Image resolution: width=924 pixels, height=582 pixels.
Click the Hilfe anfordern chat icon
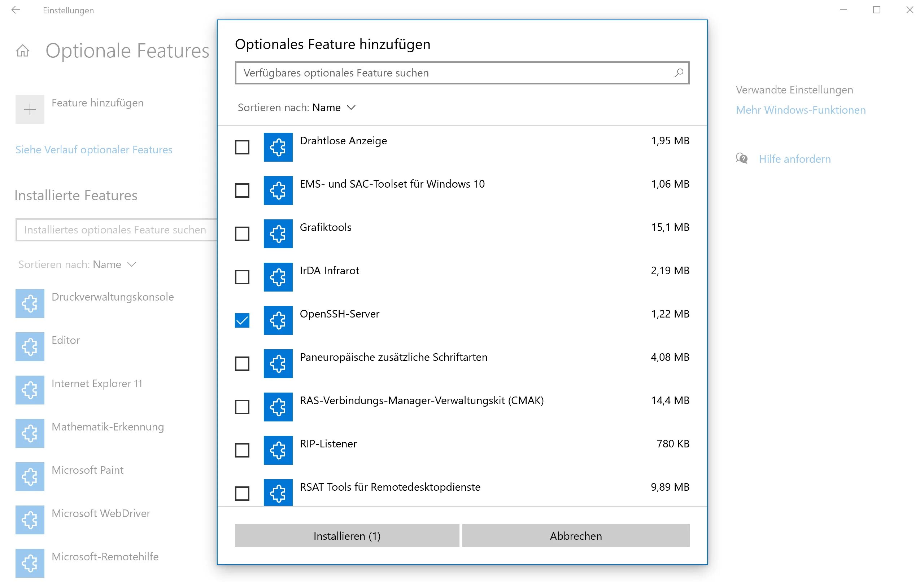[741, 158]
